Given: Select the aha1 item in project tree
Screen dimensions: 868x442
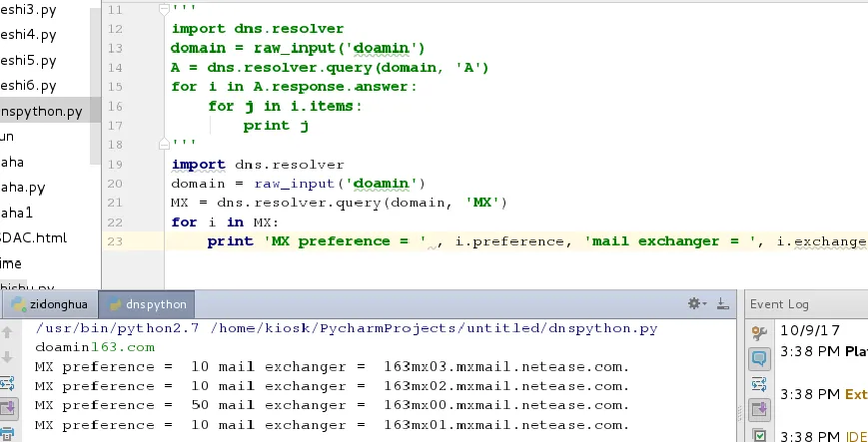Looking at the screenshot, I should tap(17, 213).
